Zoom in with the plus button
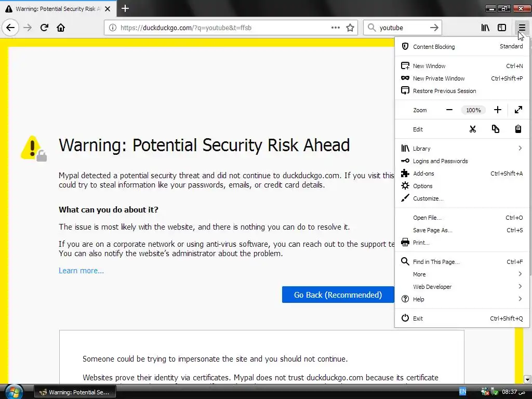 click(x=497, y=110)
